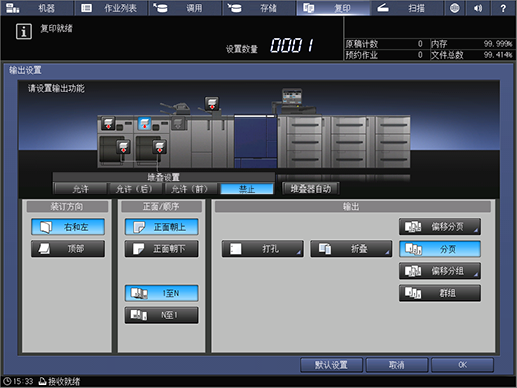Confirm output settings with OK
Viewport: 517px width, 388px height.
tap(462, 365)
